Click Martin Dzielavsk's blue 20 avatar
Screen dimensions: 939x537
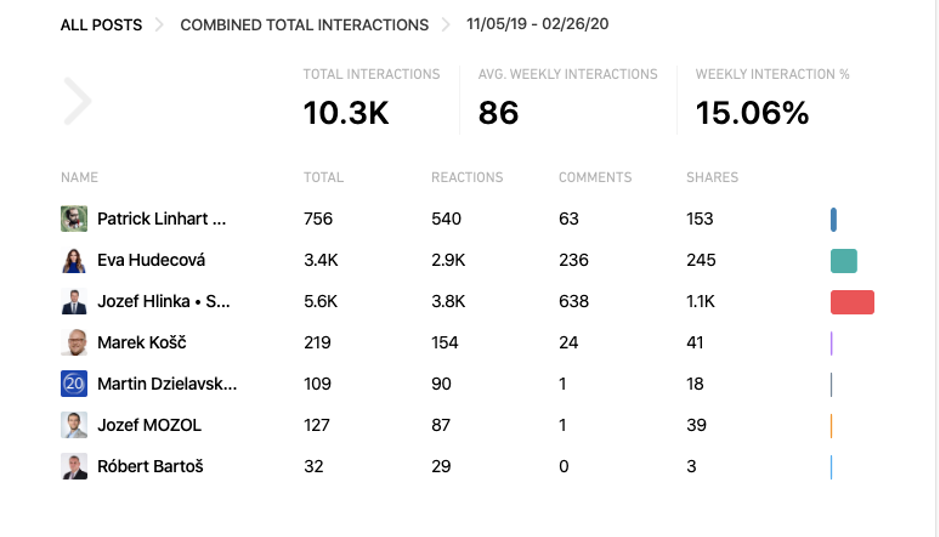point(74,384)
